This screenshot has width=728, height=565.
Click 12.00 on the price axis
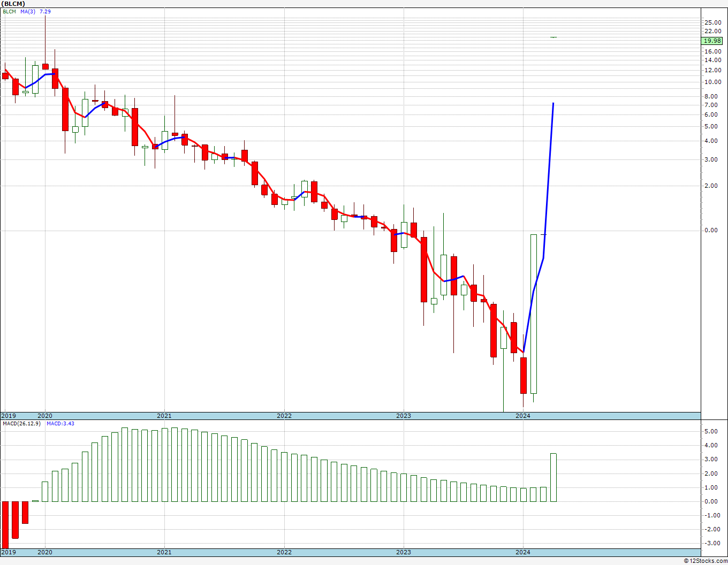(713, 71)
